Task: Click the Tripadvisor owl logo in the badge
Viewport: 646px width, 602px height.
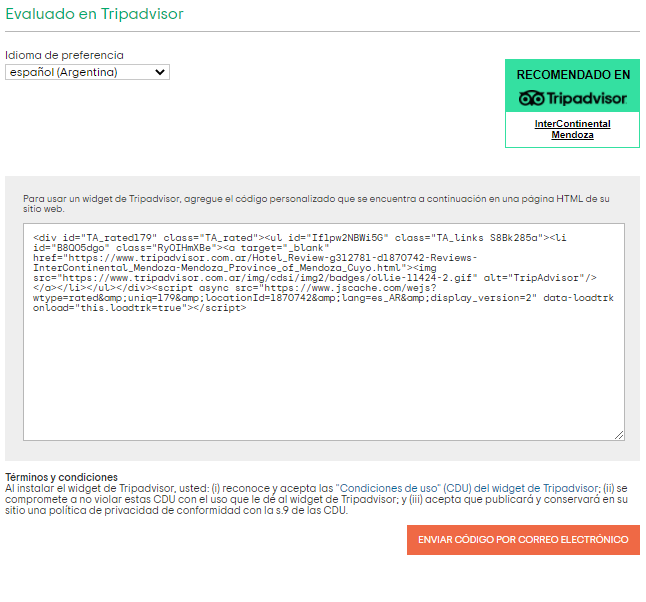Action: pos(531,98)
